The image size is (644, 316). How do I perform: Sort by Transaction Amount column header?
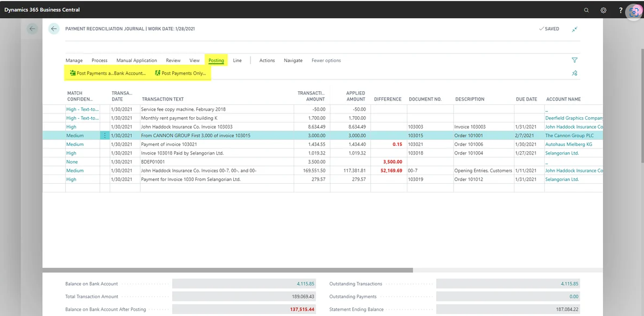tap(311, 96)
